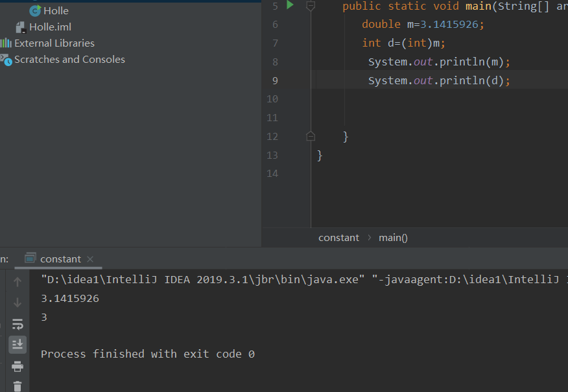
Task: Click the External Libraries bars icon
Action: tap(6, 43)
